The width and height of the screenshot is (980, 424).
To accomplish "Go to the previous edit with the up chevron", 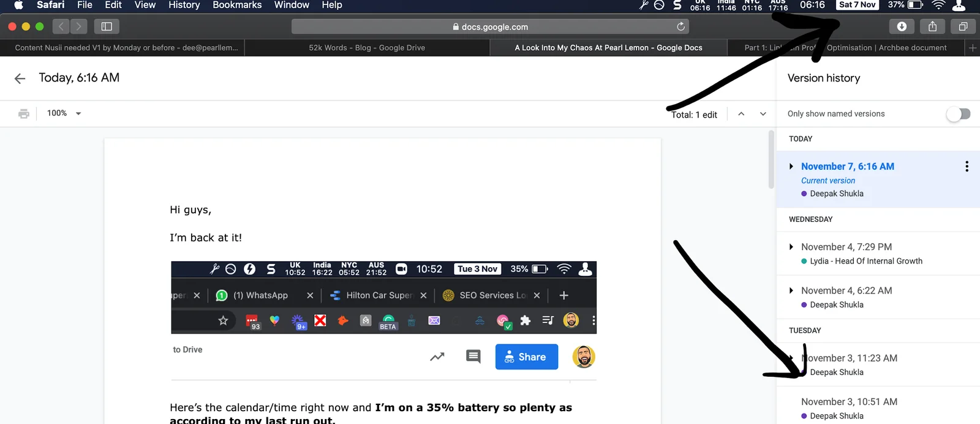I will (741, 114).
